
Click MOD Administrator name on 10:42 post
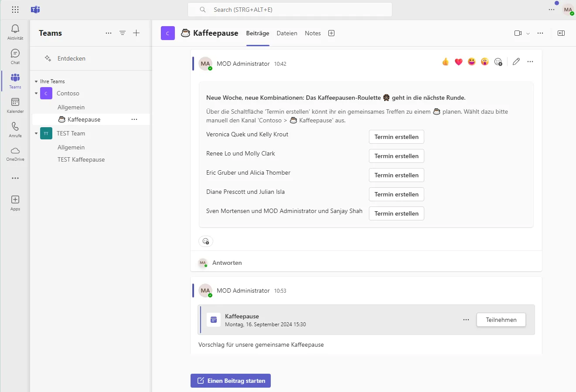click(x=243, y=64)
